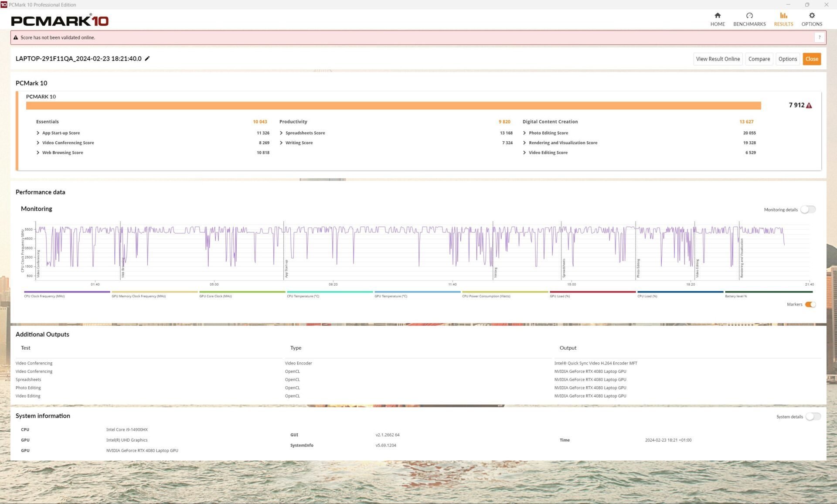Click NVIDIA GeForce RTX 4080 Laptop GPU in System information
Screen dimensions: 837x504
click(x=142, y=451)
